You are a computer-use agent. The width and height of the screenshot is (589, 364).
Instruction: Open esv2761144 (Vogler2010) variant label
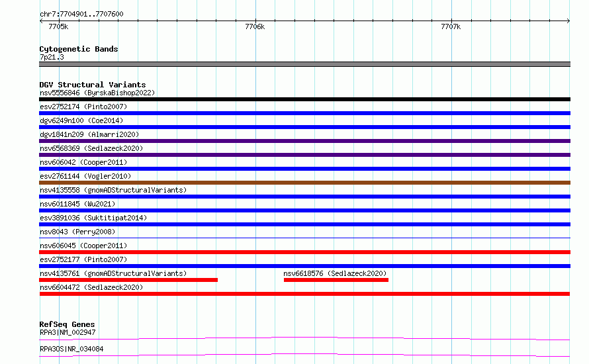[85, 176]
